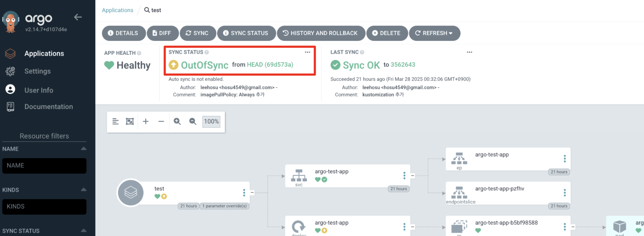
Task: Click APP HEALTH help icon
Action: click(x=139, y=53)
